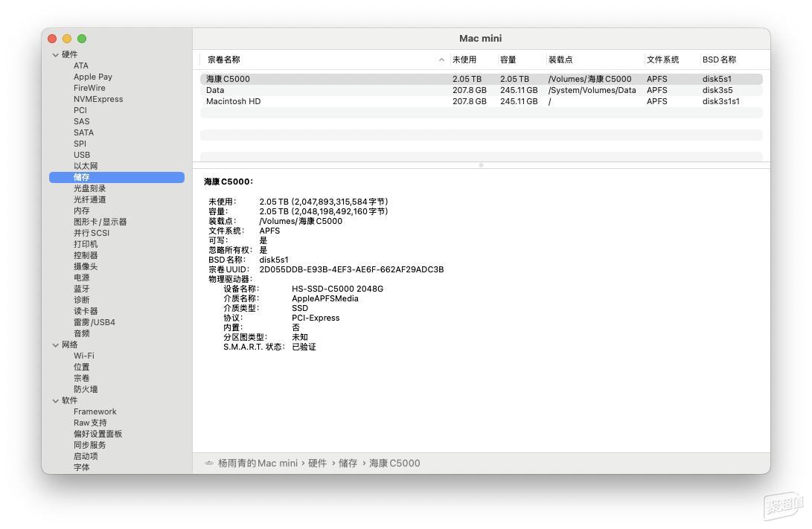Zoom the window using the green button

pyautogui.click(x=82, y=38)
